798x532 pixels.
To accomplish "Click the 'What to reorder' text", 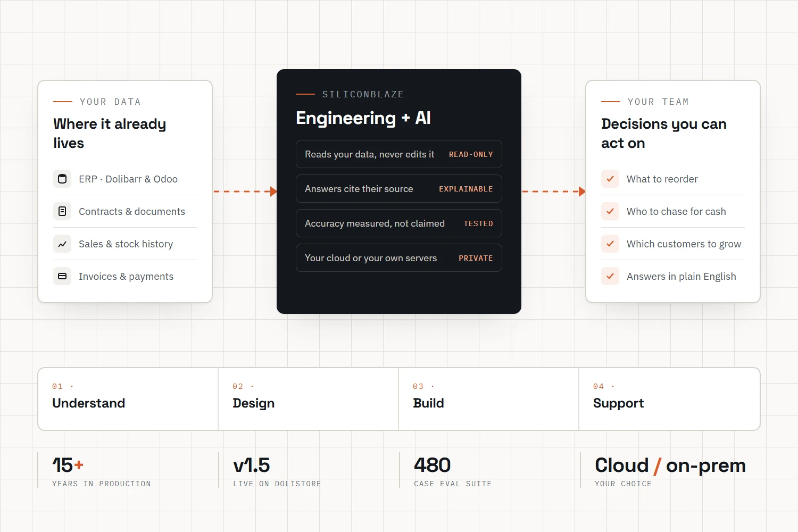I will point(662,179).
